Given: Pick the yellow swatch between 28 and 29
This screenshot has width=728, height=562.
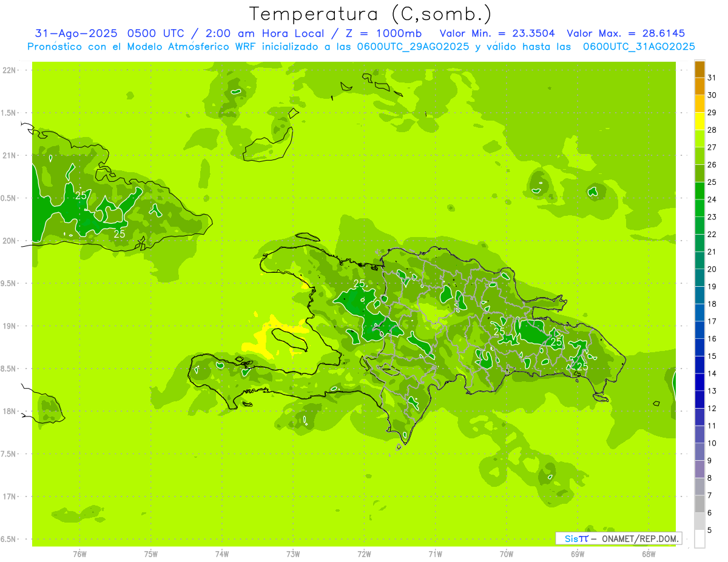Looking at the screenshot, I should 699,121.
